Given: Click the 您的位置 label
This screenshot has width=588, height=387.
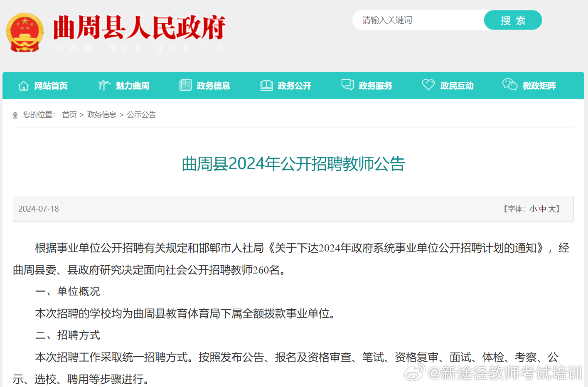Looking at the screenshot, I should click(39, 115).
